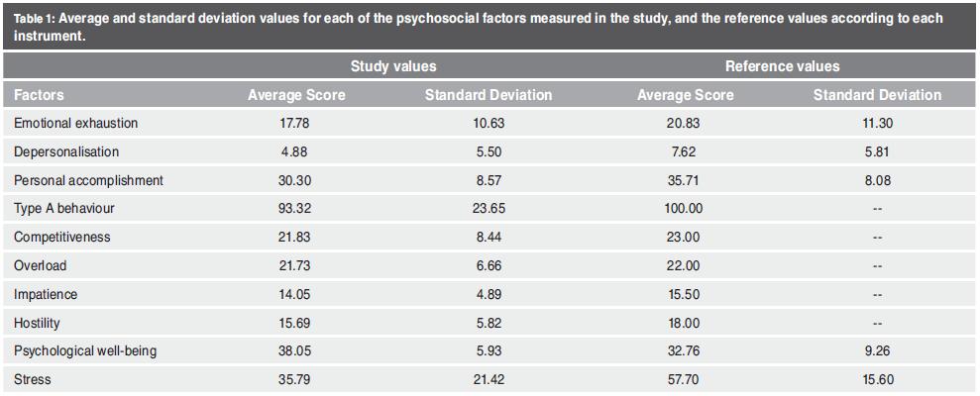The width and height of the screenshot is (980, 396).
Task: Select the "Impatience" row label
Action: coord(46,295)
